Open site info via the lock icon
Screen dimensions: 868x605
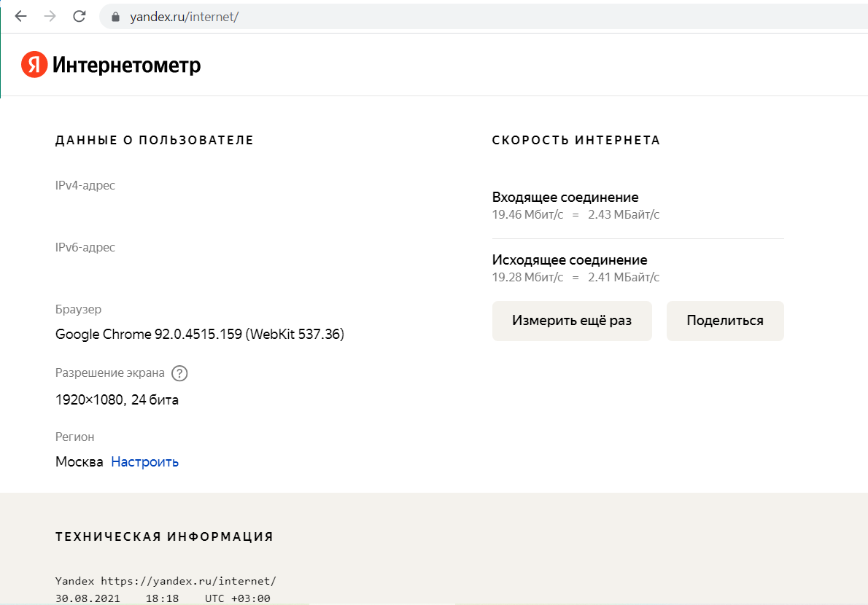115,17
